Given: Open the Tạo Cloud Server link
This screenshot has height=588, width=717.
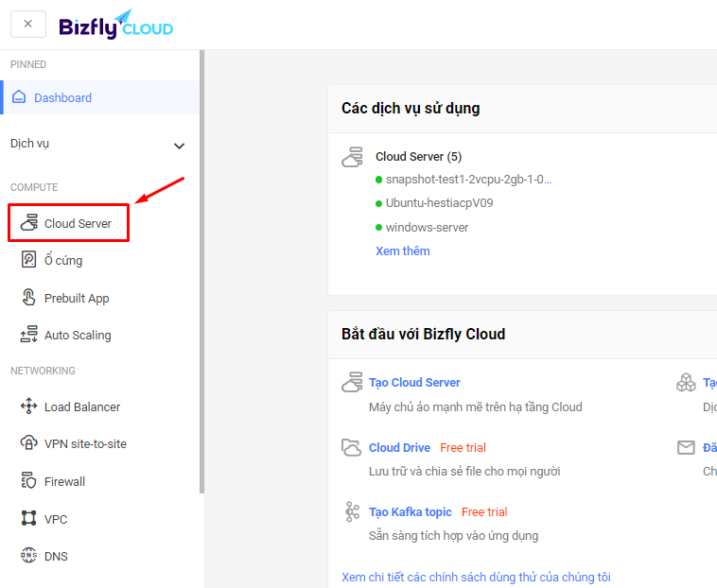Looking at the screenshot, I should 414,383.
